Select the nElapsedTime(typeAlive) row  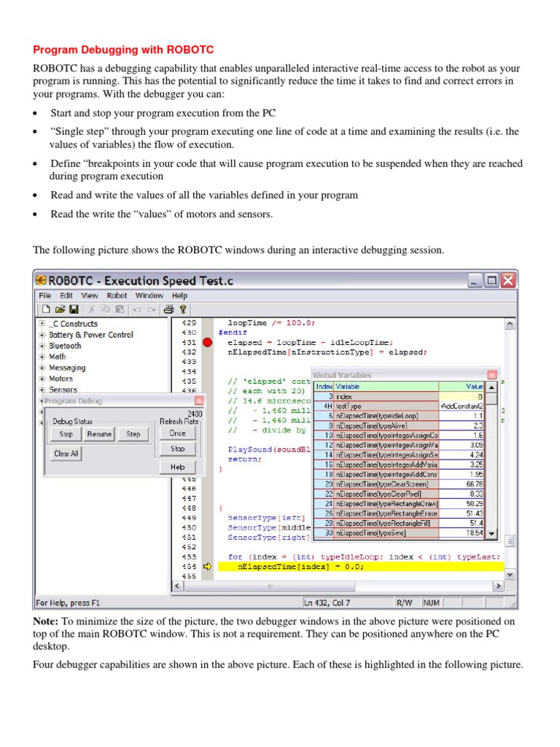point(399,425)
